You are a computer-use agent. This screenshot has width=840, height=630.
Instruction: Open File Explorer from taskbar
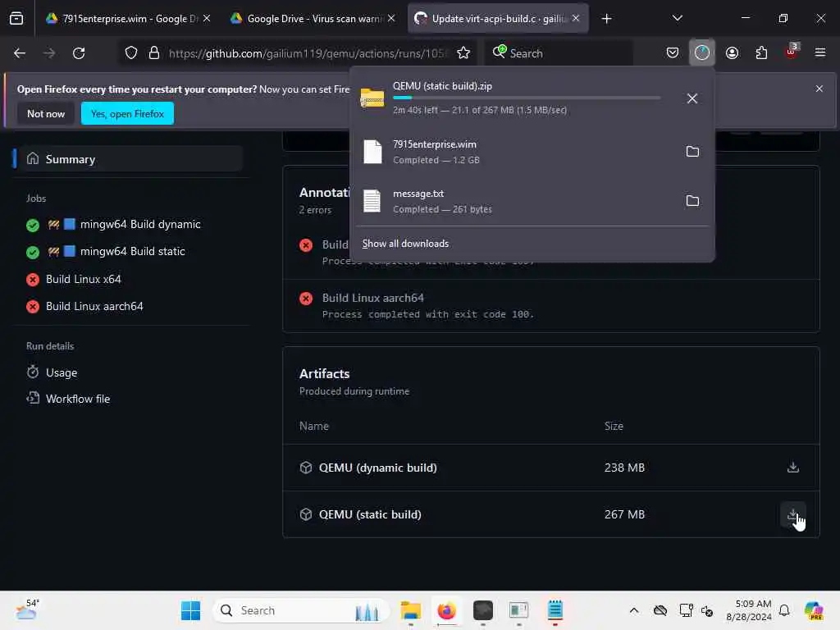pyautogui.click(x=411, y=610)
